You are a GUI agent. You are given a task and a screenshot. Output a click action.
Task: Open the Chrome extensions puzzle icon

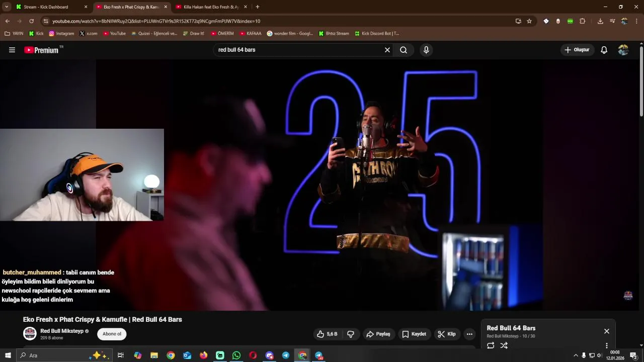coord(583,21)
